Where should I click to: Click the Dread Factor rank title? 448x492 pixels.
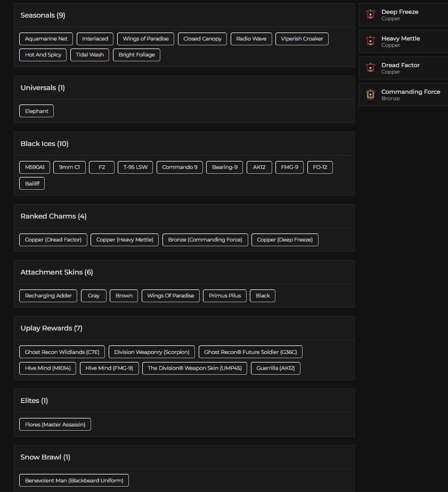(401, 65)
